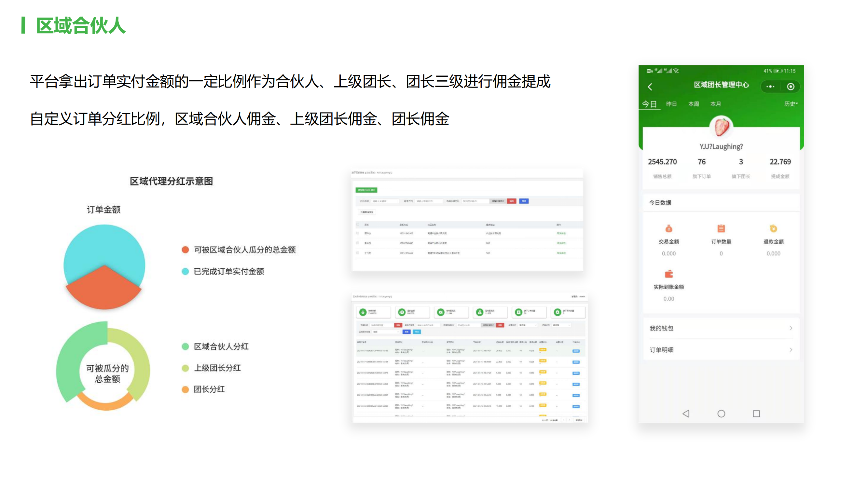
Task: Click the 已结算提成 card icon
Action: click(479, 312)
